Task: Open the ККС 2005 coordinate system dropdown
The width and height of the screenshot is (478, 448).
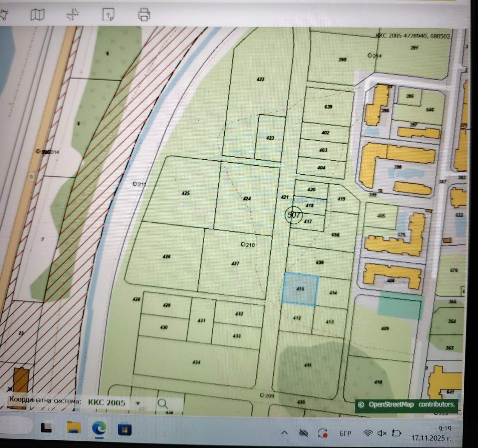Action: pos(138,403)
